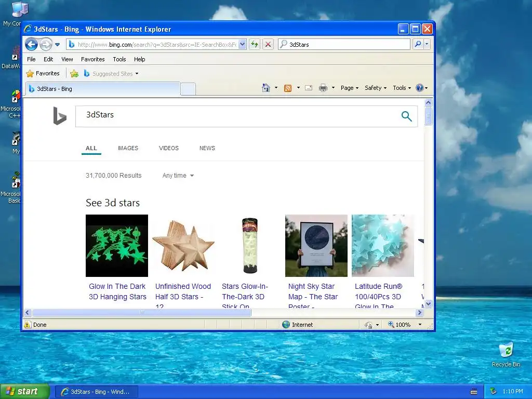
Task: Open the Safety command menu
Action: coord(375,88)
